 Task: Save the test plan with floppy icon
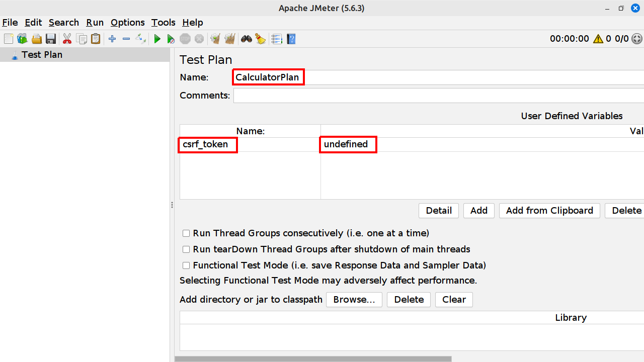pos(50,39)
